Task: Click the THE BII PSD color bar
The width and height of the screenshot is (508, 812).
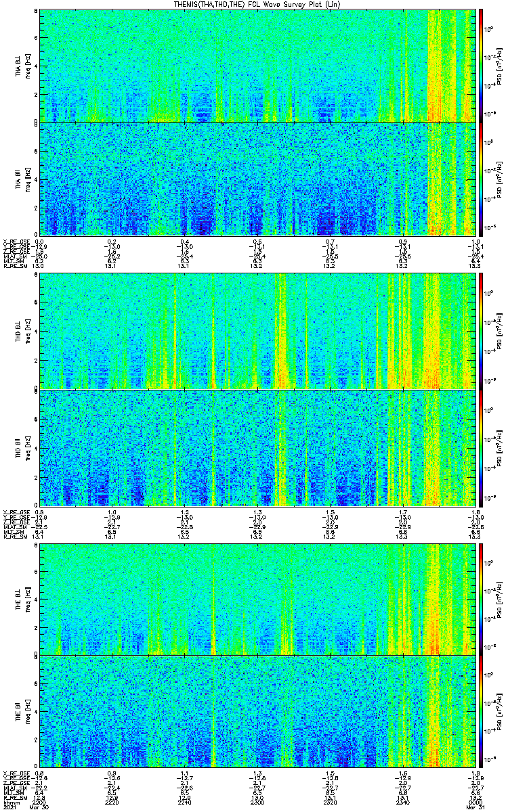Action: pos(481,712)
